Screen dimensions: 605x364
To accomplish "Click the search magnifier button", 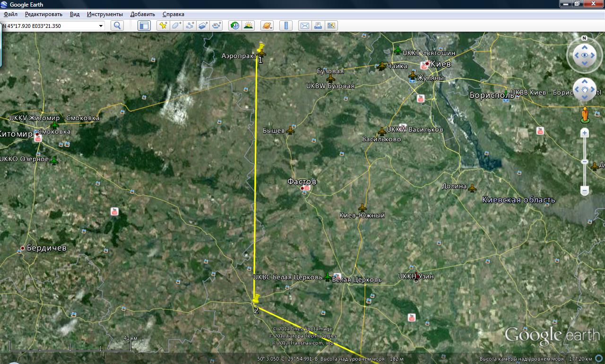I will click(117, 26).
